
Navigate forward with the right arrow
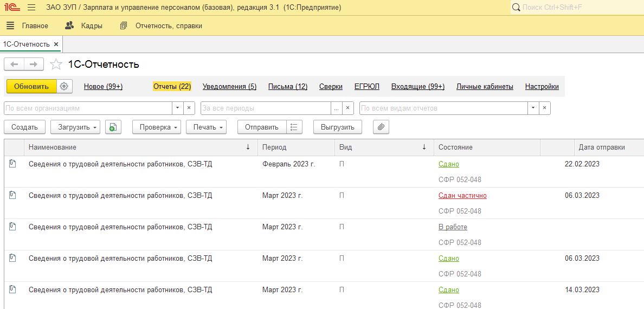click(34, 64)
